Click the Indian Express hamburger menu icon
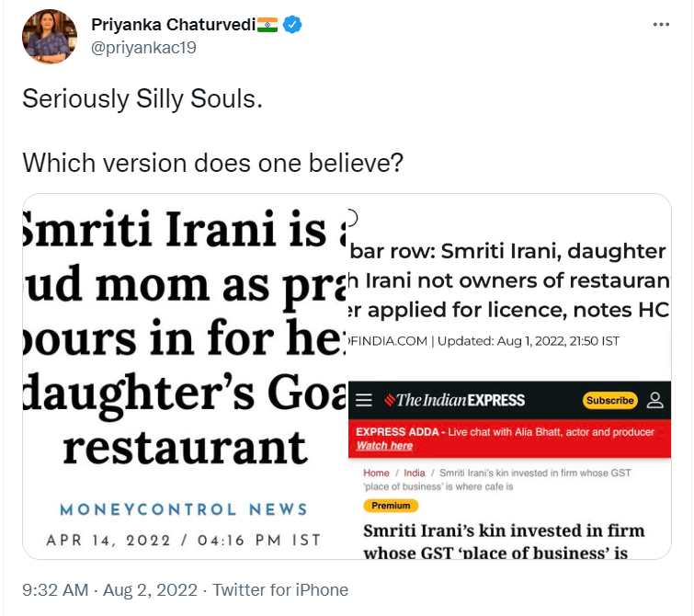 click(x=364, y=400)
